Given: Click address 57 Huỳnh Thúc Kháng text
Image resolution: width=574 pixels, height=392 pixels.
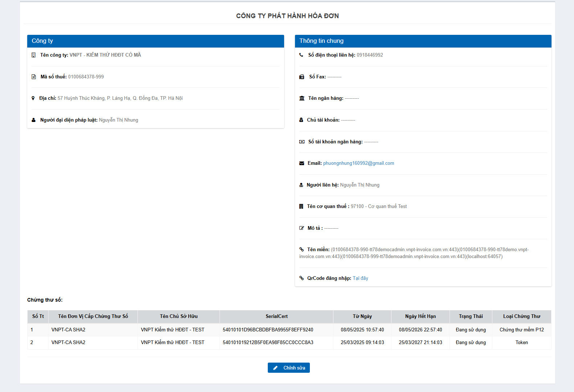Looking at the screenshot, I should coord(120,98).
